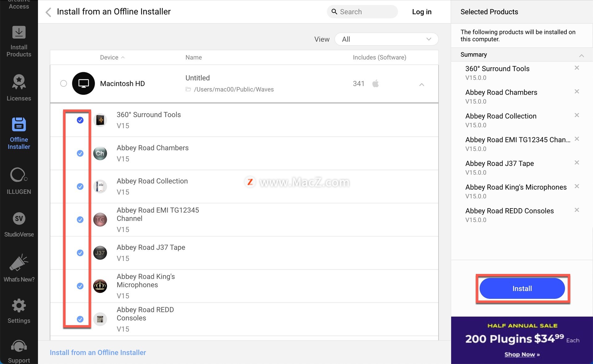Open StudioVerse from the sidebar
Image resolution: width=593 pixels, height=364 pixels.
click(x=19, y=225)
